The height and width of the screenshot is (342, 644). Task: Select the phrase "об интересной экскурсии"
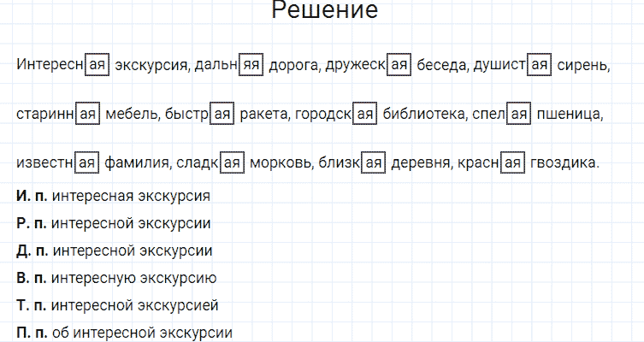pos(142,333)
